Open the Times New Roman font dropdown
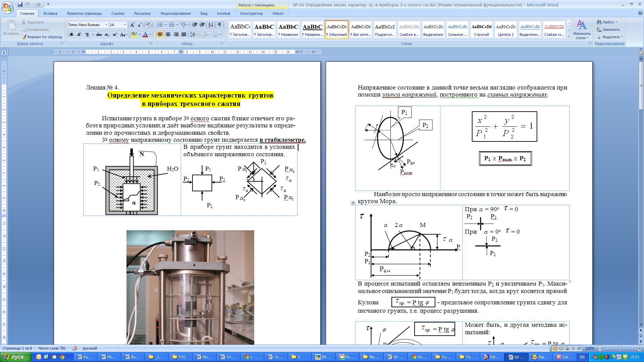 pos(106,25)
